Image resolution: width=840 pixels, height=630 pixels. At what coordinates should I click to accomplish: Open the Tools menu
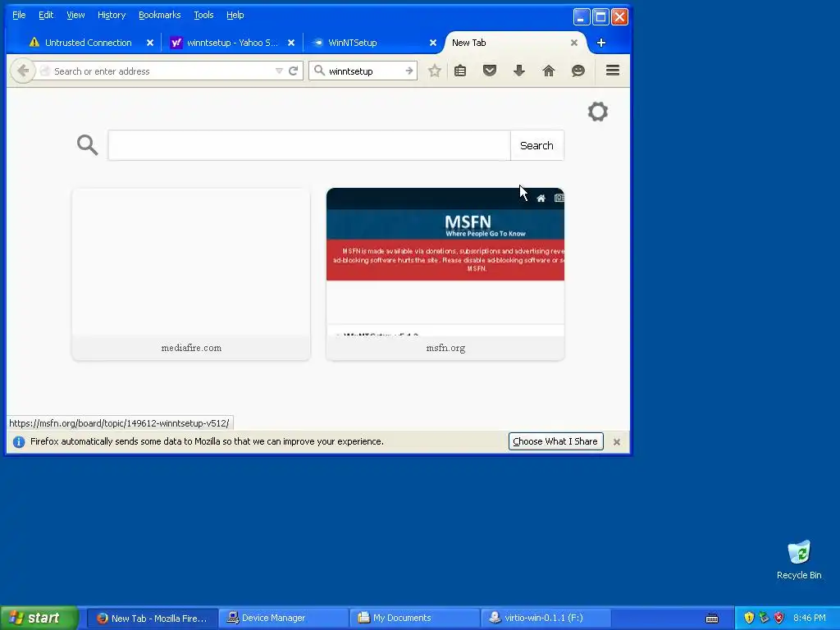point(203,15)
